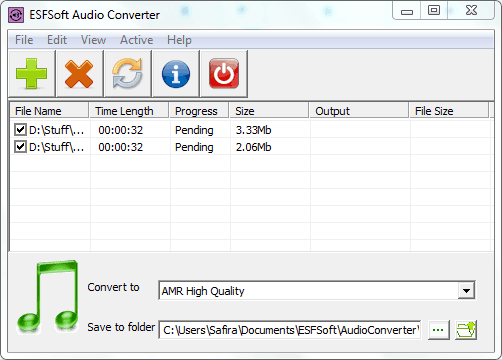Click 00:00:32 in the first row
Image resolution: width=502 pixels, height=360 pixels.
point(121,130)
